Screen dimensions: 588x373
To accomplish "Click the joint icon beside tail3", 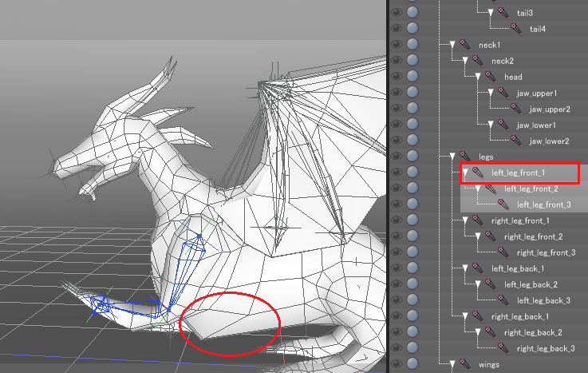I will (x=503, y=13).
